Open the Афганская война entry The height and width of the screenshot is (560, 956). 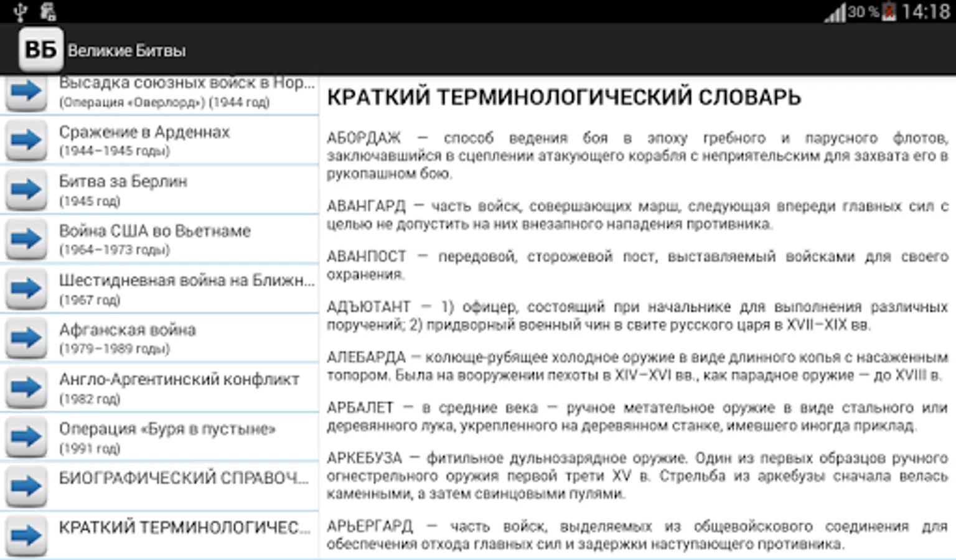tap(159, 338)
